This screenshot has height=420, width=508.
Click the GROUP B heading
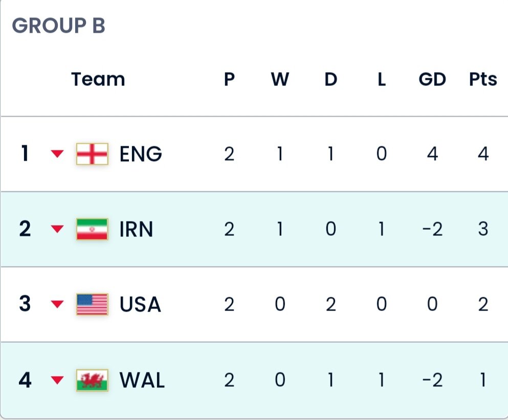click(58, 26)
